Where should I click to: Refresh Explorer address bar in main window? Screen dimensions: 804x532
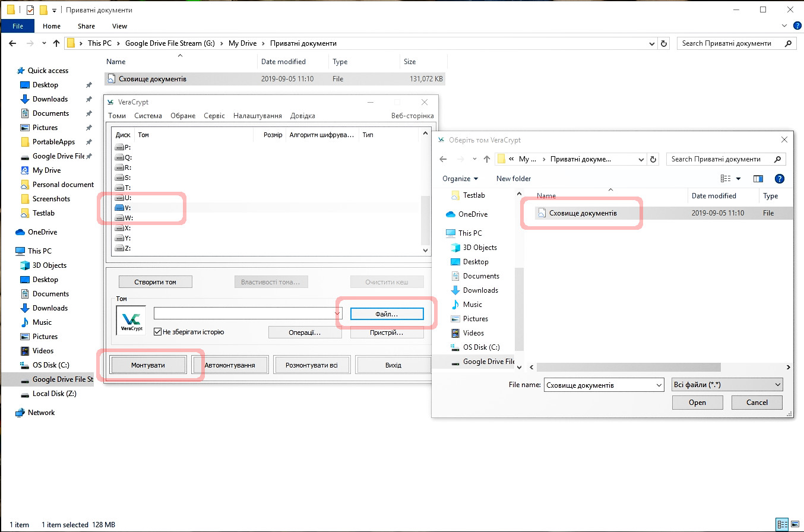664,43
